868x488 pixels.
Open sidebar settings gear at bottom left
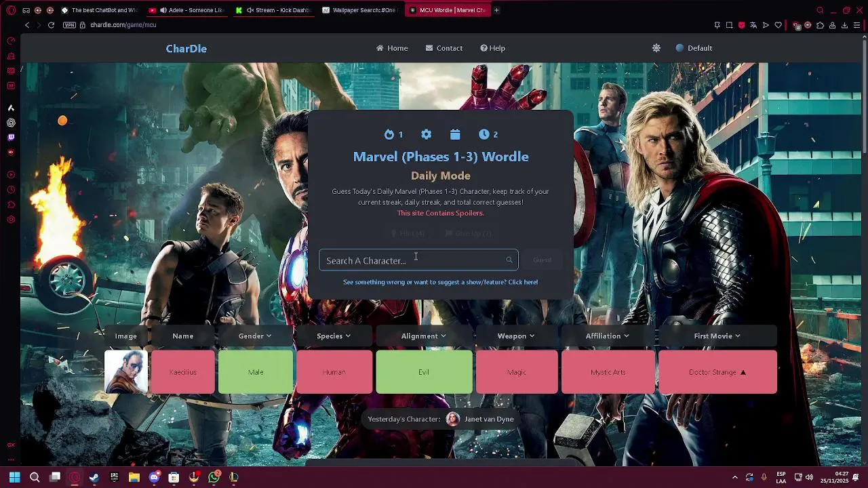coord(11,220)
